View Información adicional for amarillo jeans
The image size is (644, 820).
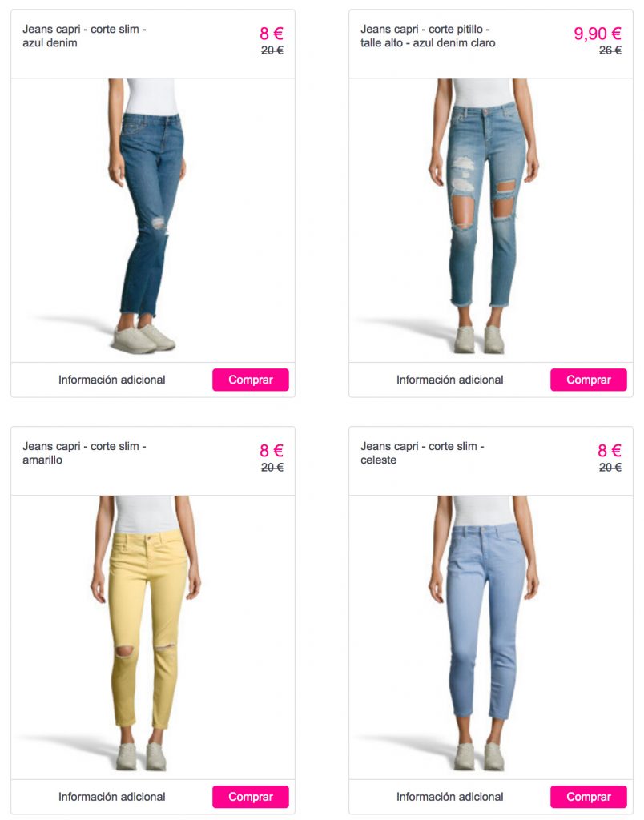(x=112, y=797)
